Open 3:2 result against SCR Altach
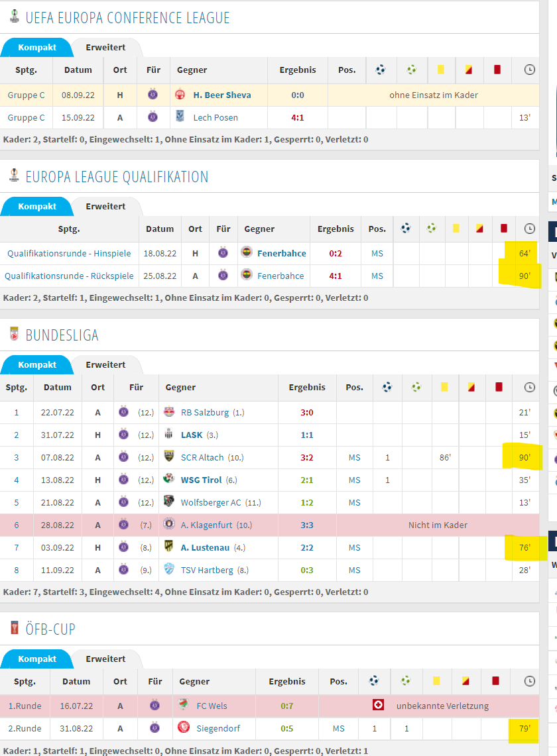 click(307, 458)
